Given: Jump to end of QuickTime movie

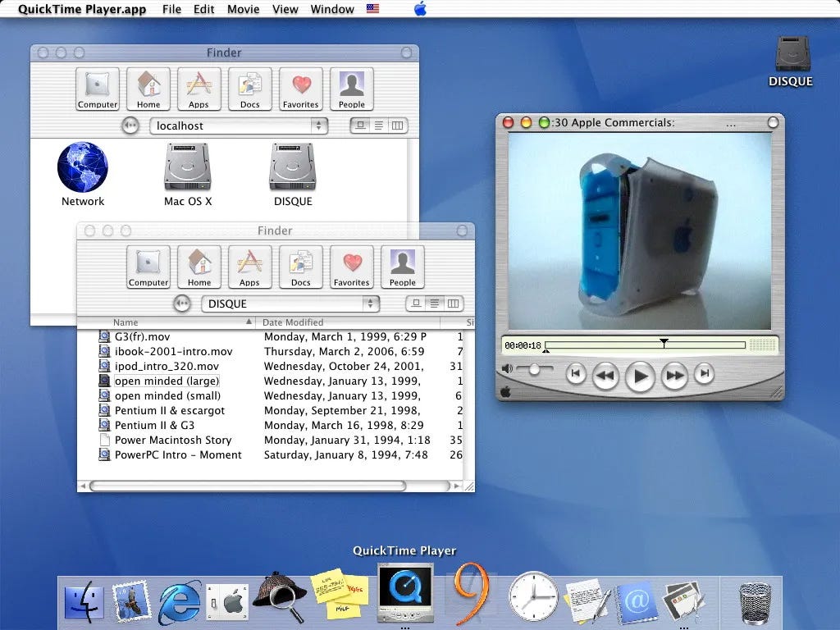Looking at the screenshot, I should pos(705,373).
